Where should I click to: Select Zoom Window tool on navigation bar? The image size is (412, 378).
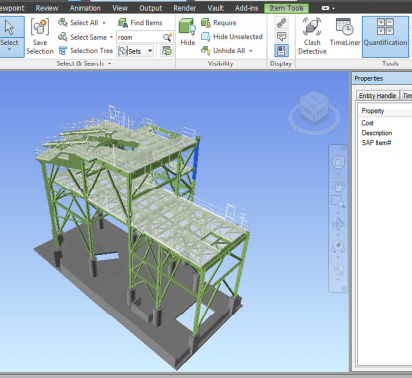(x=338, y=202)
